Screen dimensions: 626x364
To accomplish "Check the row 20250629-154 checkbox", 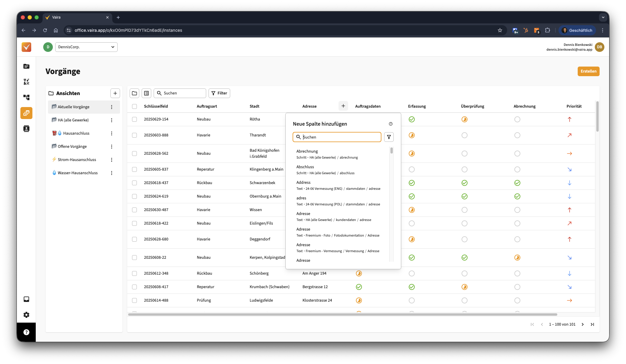I will (x=134, y=119).
